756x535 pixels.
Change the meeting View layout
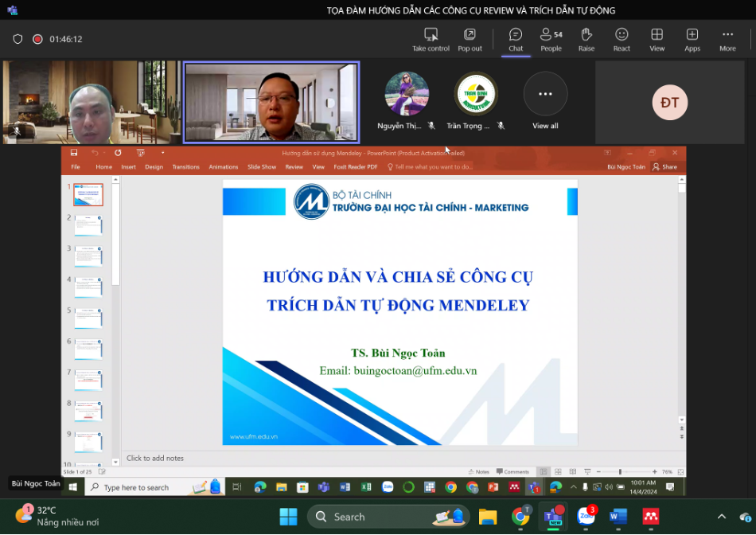657,39
